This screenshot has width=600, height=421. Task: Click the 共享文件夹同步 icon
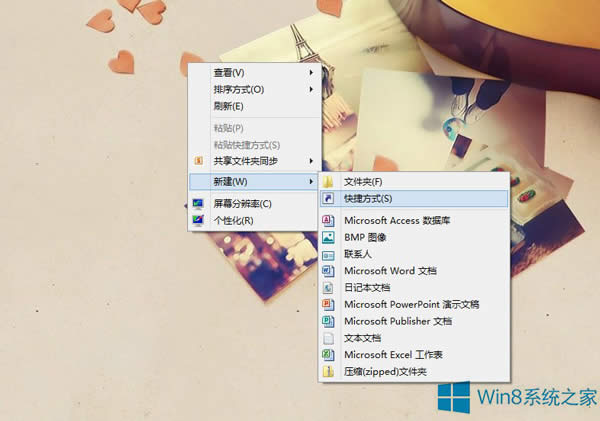click(198, 161)
